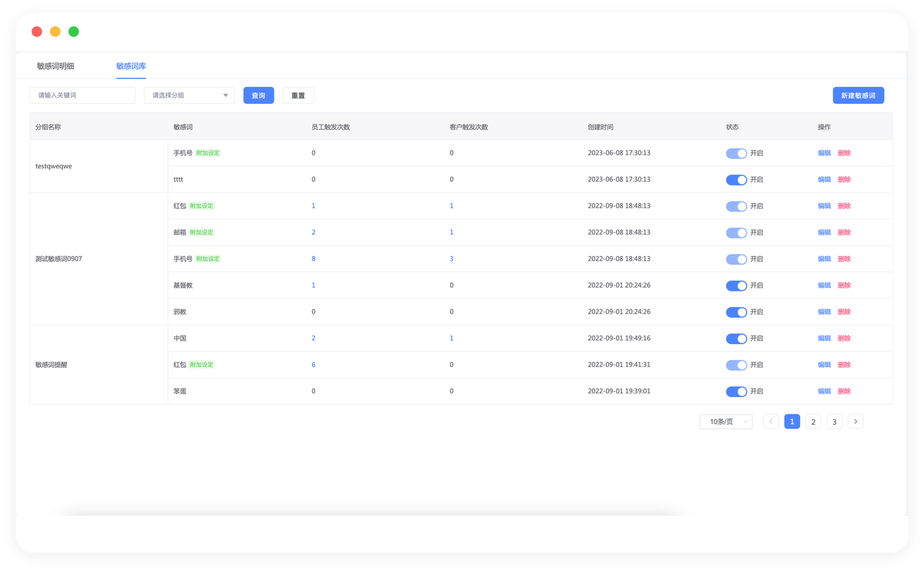Click the next page arrow in pagination
The image size is (924, 571).
pyautogui.click(x=855, y=422)
